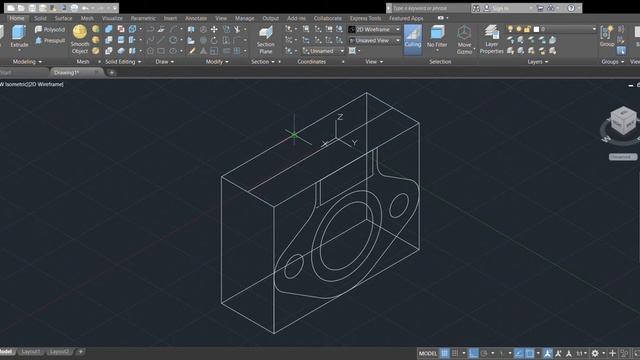The width and height of the screenshot is (640, 360).
Task: Click the layer lock icon in Layers panel
Action: [527, 29]
